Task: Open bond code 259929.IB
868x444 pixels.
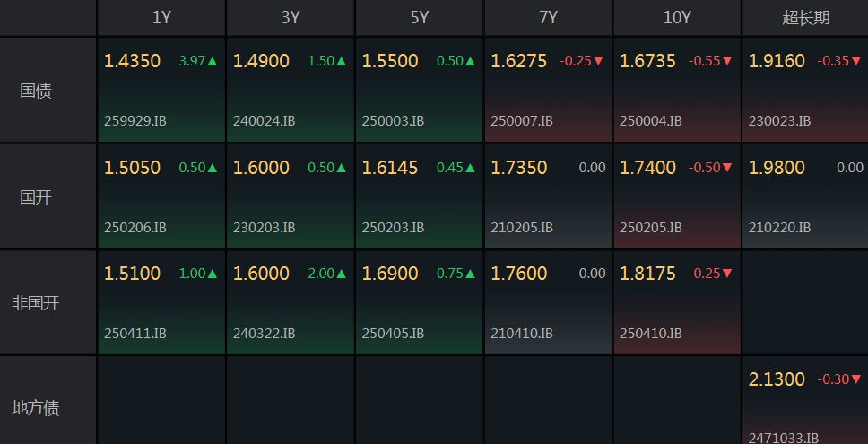Action: pos(135,121)
